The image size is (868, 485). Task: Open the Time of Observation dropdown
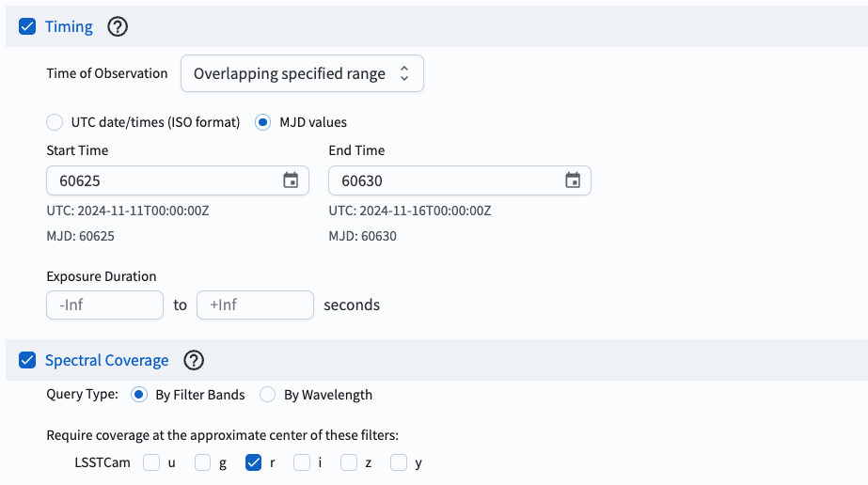tap(302, 74)
